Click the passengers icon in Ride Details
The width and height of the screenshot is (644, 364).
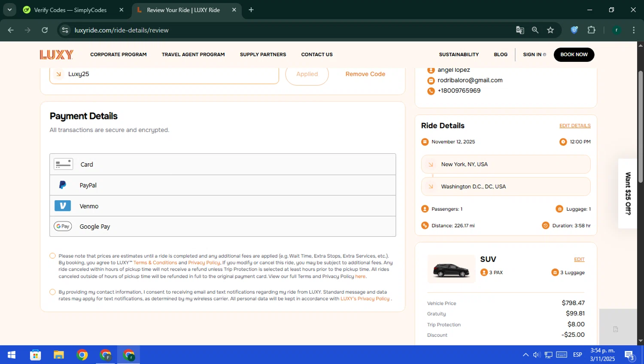425,209
